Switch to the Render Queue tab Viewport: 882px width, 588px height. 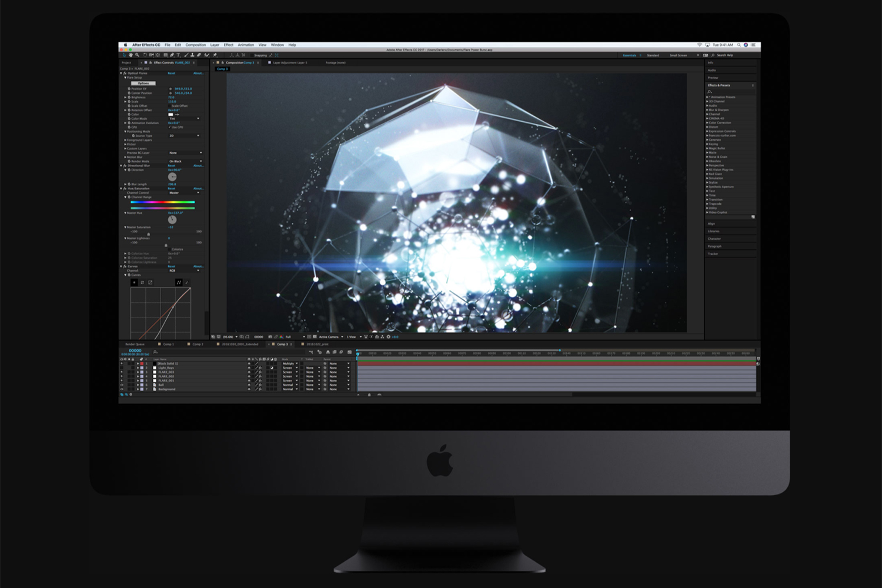(x=135, y=344)
